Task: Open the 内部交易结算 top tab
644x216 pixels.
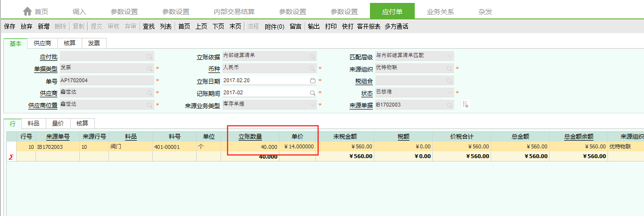Action: pyautogui.click(x=234, y=11)
